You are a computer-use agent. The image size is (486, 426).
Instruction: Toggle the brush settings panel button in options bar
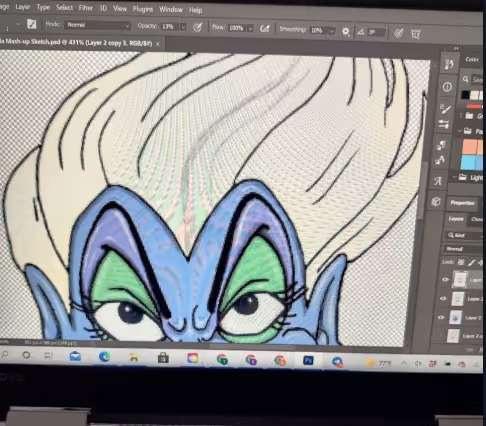coord(32,24)
